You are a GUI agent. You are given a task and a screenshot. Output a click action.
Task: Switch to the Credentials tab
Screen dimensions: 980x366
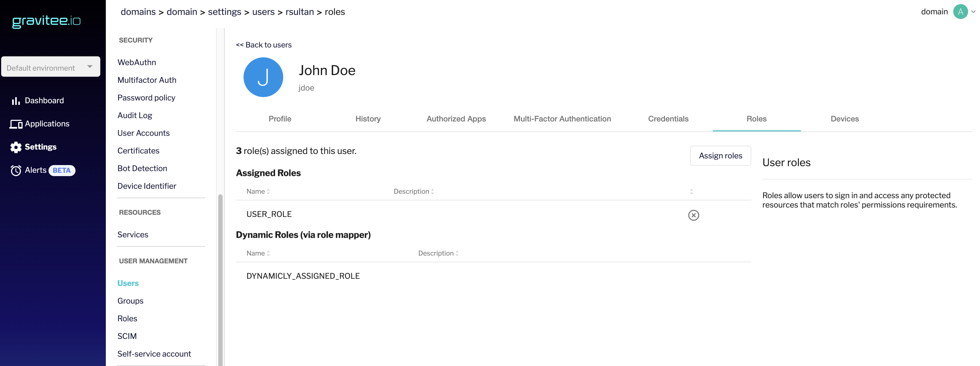[668, 119]
